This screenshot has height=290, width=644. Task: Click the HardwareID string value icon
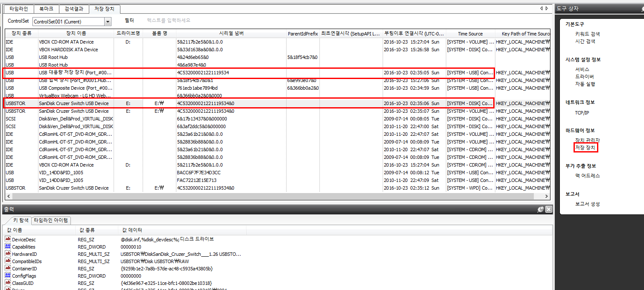[8, 254]
